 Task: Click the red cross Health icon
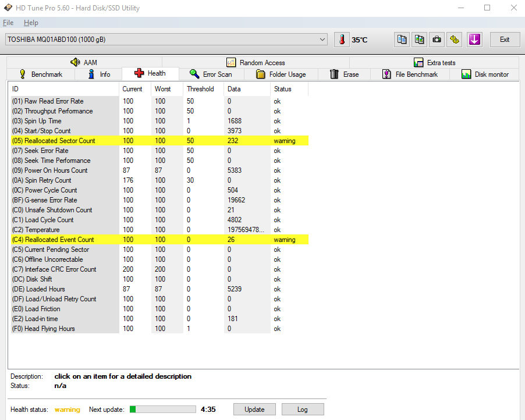139,73
